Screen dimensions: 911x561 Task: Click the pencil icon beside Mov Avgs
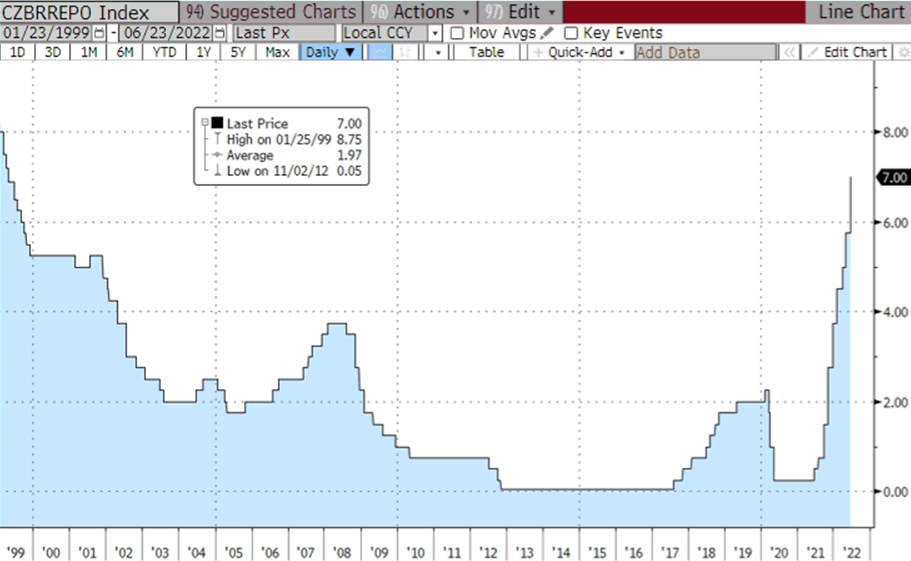[546, 33]
